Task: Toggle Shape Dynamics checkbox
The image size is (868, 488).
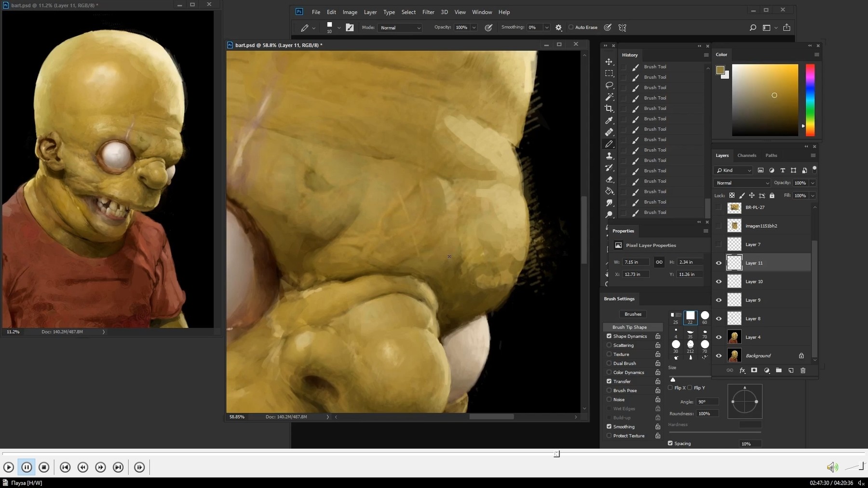Action: pos(609,336)
